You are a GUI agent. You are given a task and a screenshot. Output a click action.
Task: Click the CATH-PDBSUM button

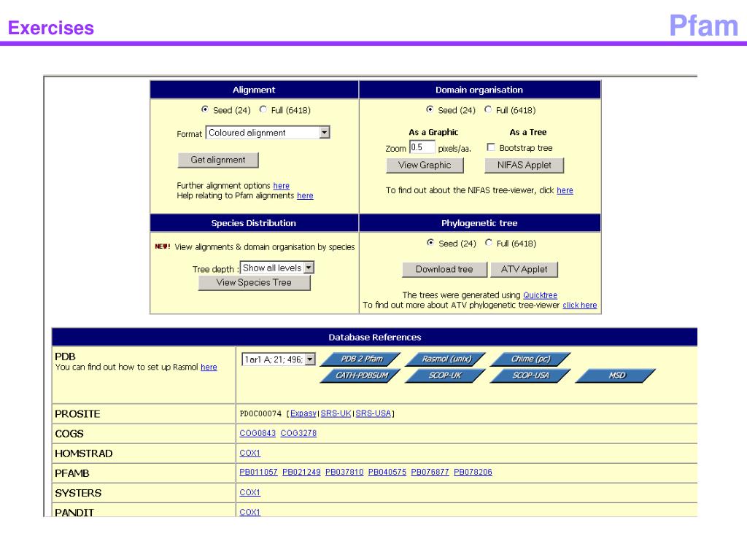point(360,376)
